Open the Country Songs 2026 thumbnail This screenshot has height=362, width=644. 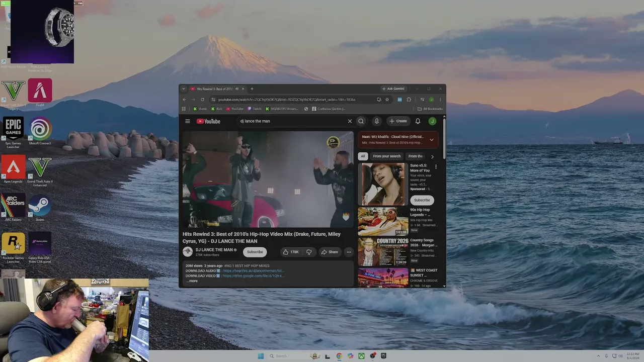[383, 251]
